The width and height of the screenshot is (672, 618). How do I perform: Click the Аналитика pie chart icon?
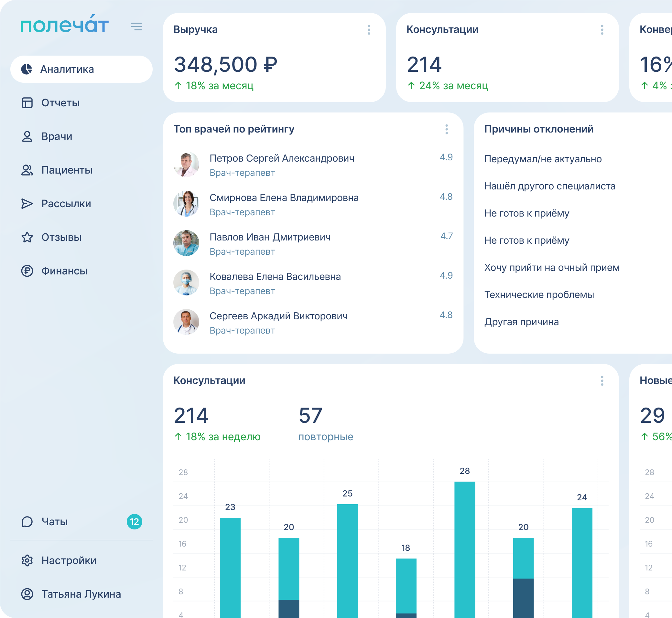click(x=27, y=69)
